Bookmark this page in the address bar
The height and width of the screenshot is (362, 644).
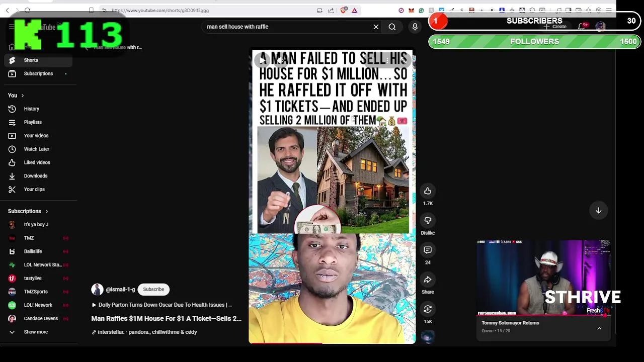91,10
